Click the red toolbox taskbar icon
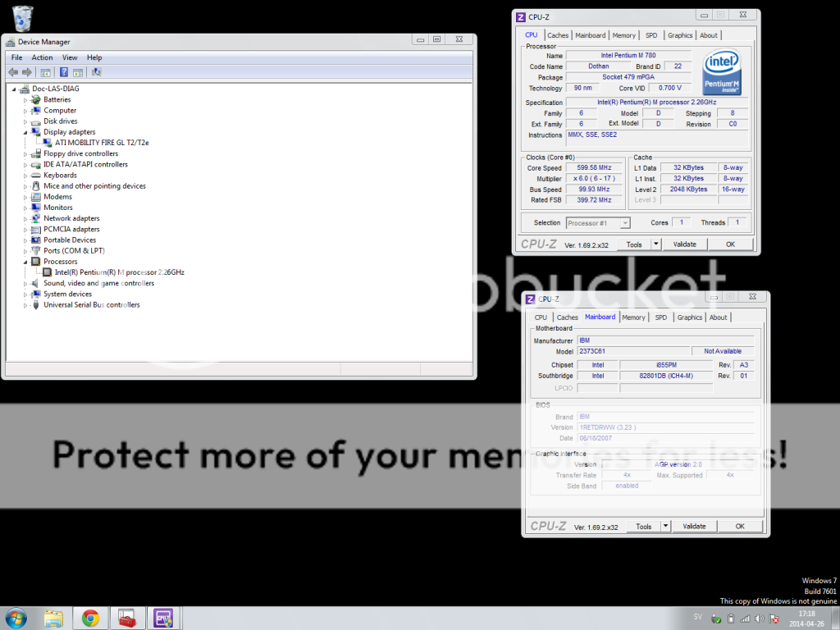 126,618
